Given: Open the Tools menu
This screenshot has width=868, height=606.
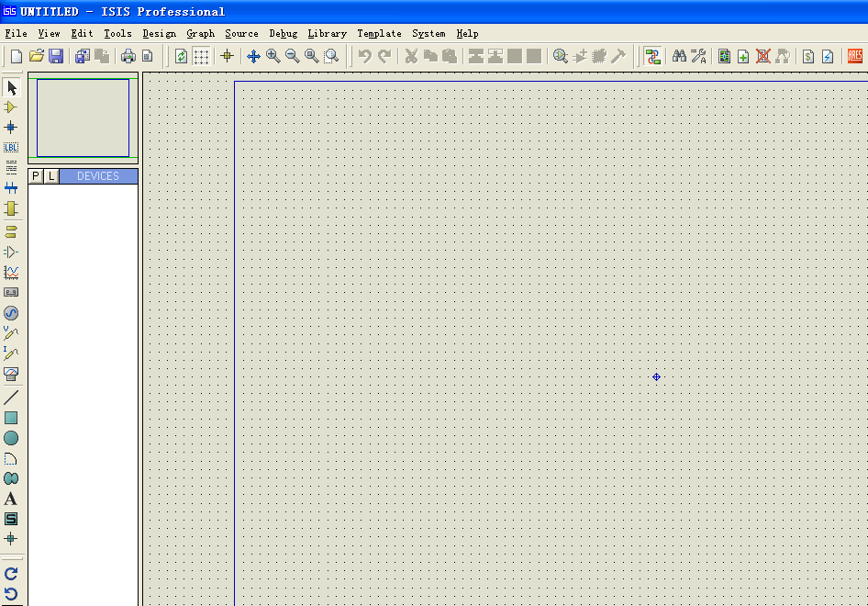Looking at the screenshot, I should (x=118, y=33).
